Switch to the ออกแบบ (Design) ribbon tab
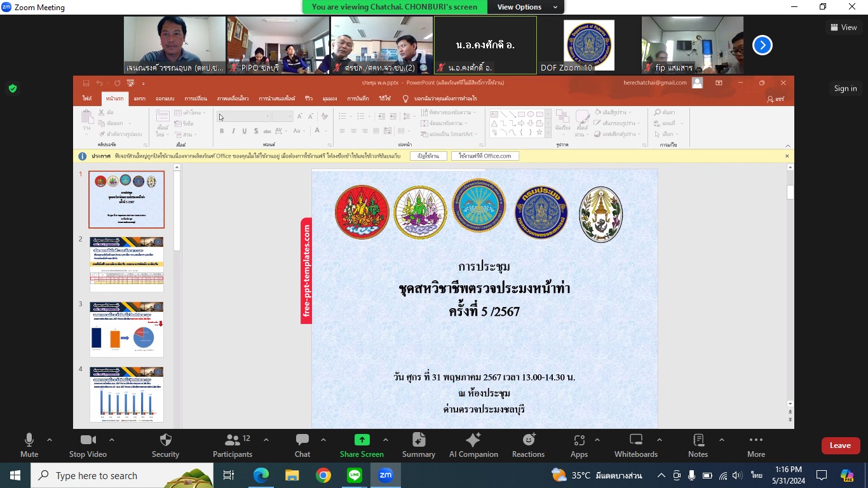Screen dimensions: 868x488 point(165,98)
